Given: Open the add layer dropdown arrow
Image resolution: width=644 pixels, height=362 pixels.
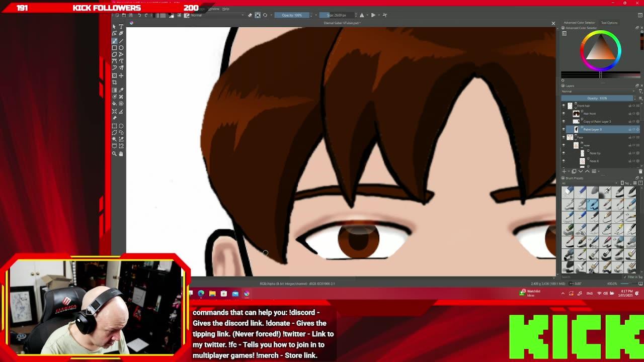Looking at the screenshot, I should [569, 171].
